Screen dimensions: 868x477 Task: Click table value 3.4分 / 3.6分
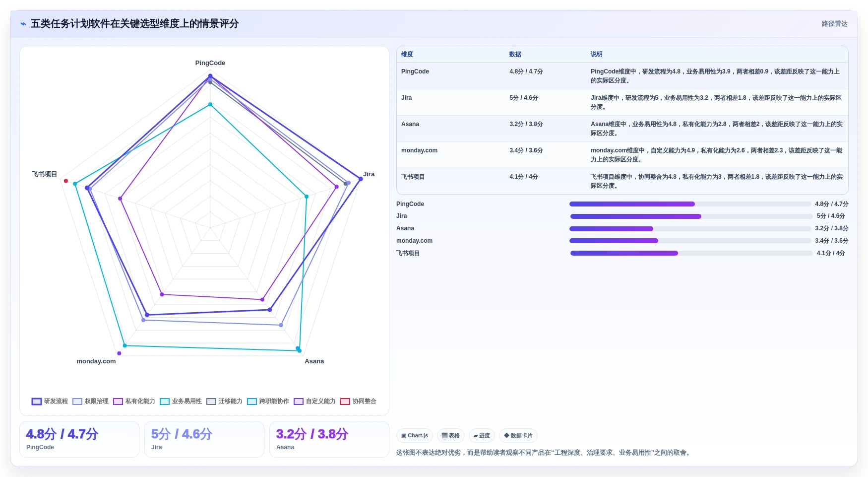(x=526, y=150)
